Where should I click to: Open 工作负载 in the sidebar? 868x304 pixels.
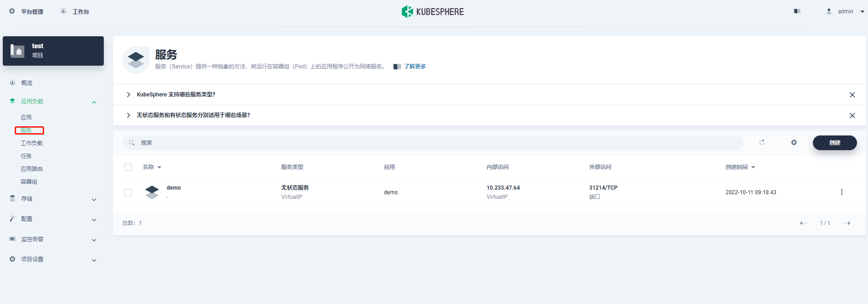click(x=32, y=143)
